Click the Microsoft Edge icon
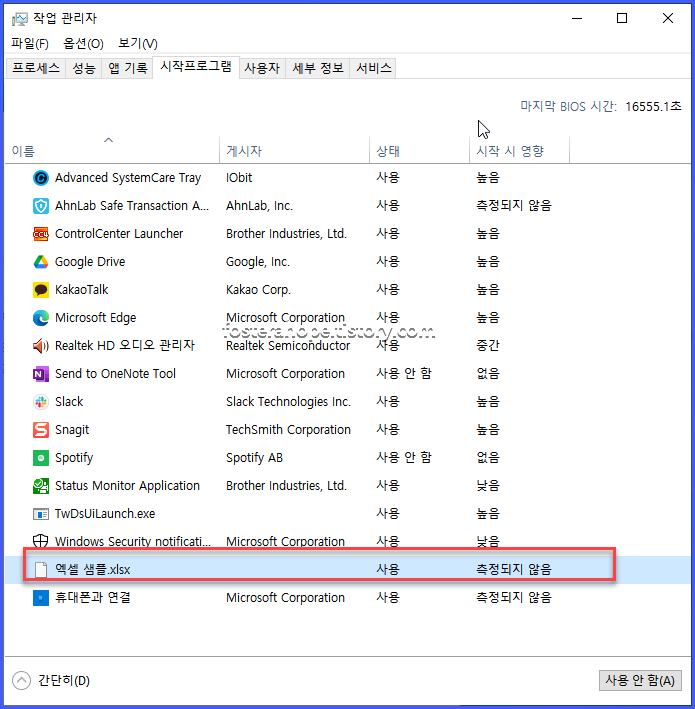This screenshot has height=709, width=695. [41, 318]
